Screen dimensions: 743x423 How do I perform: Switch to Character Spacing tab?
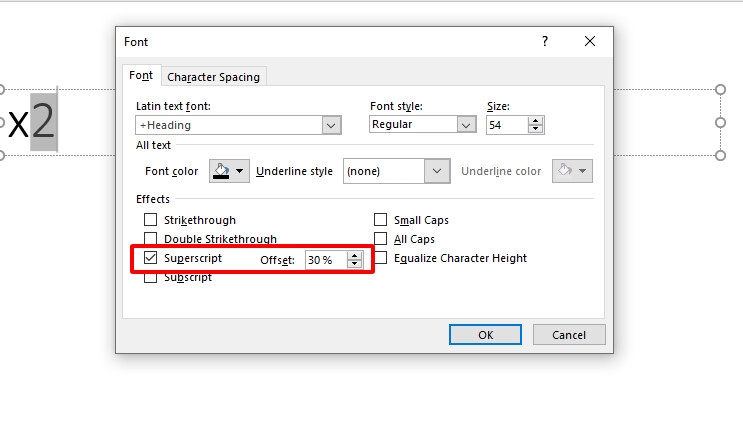point(213,77)
